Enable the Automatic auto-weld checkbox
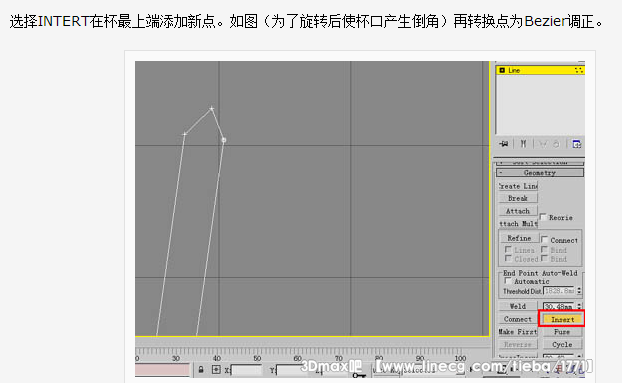Screen dimensions: 622x383 (508, 281)
